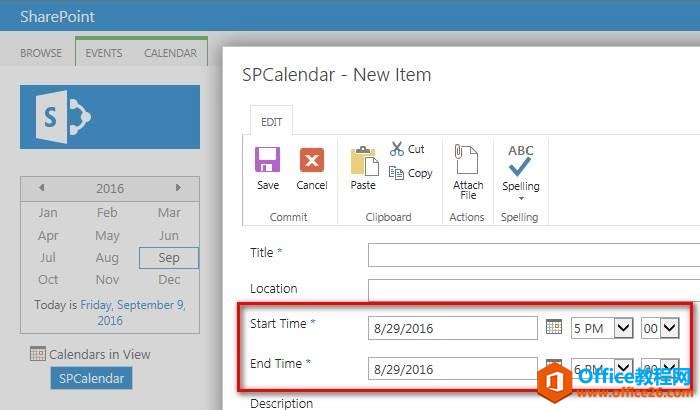Open today's date Friday, September 9 link
Image resolution: width=700 pixels, height=410 pixels.
point(133,312)
